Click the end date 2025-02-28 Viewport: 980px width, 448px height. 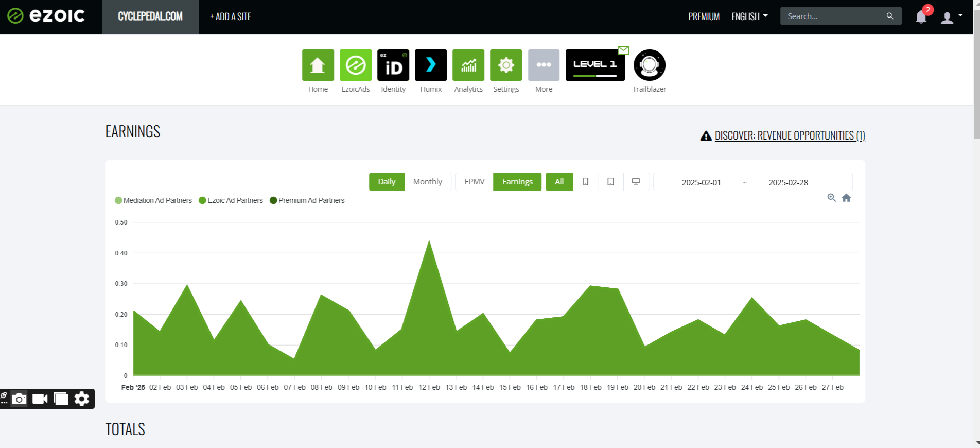[x=788, y=182]
